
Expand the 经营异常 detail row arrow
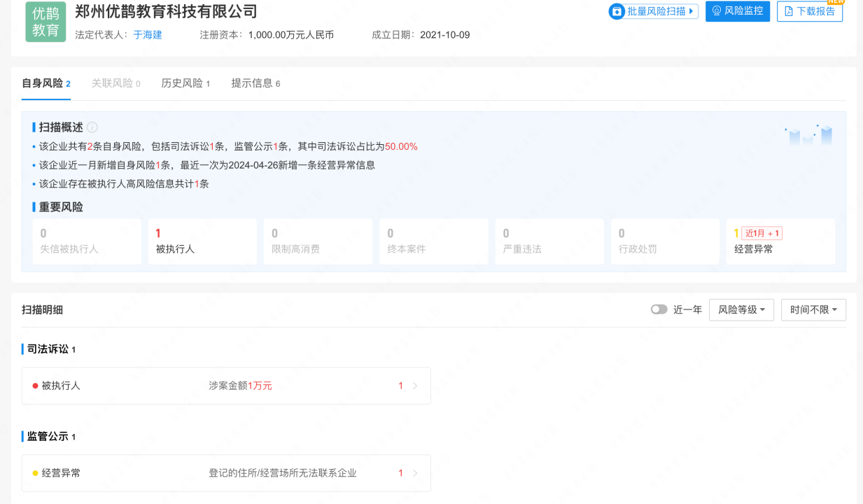[415, 473]
